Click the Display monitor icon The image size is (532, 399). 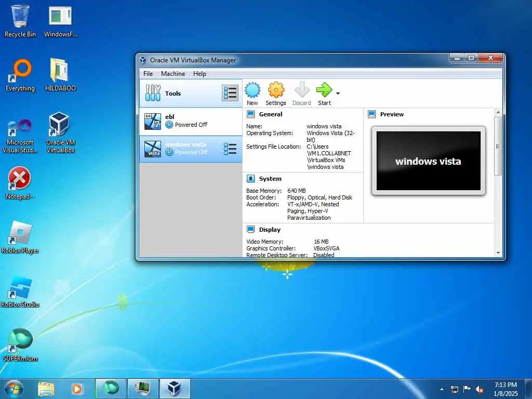click(251, 229)
